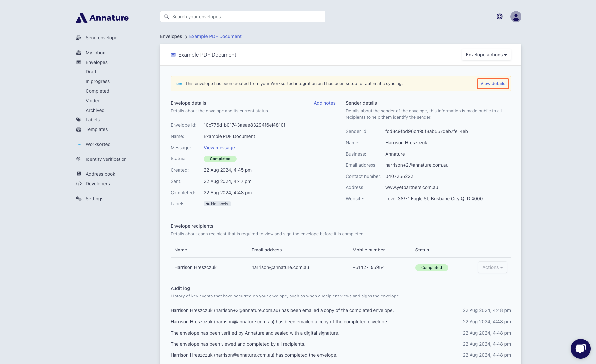The height and width of the screenshot is (364, 596).
Task: Open Worksorted integration page
Action: click(x=98, y=144)
